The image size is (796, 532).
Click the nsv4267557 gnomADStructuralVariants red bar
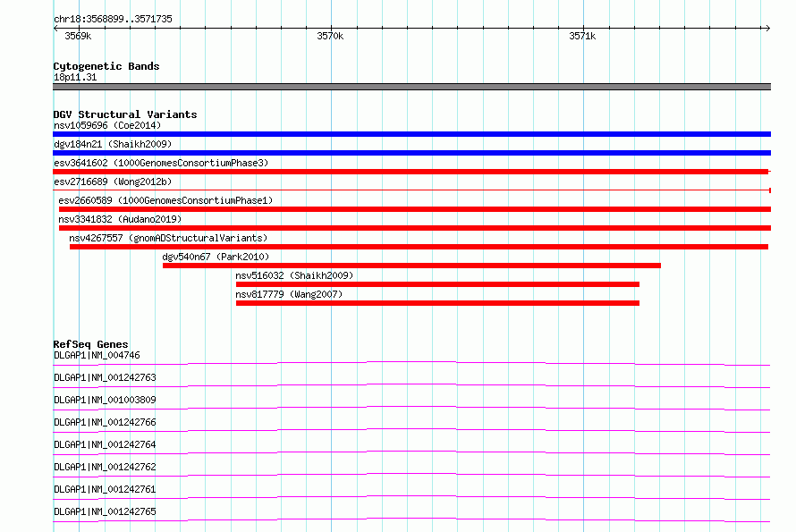pos(419,247)
